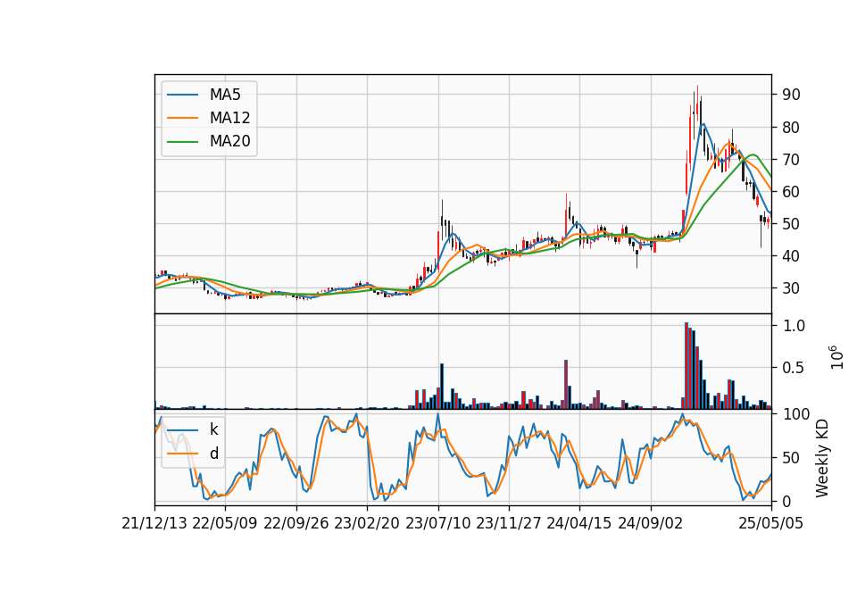Click the price axis tick 70

[791, 160]
